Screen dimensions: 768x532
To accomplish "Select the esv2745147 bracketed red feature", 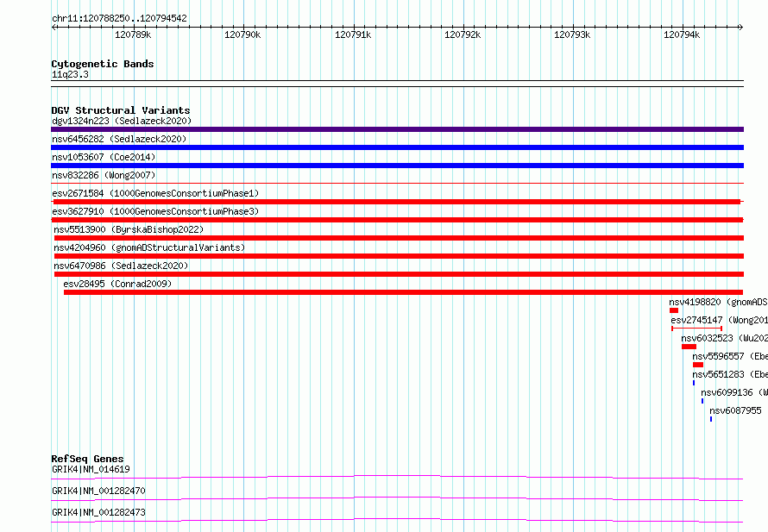I will pos(696,329).
